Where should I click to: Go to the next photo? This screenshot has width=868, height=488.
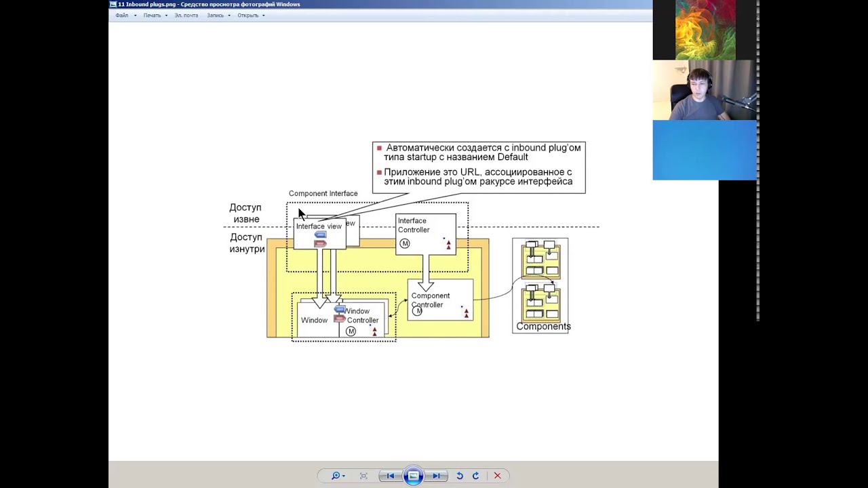[436, 476]
